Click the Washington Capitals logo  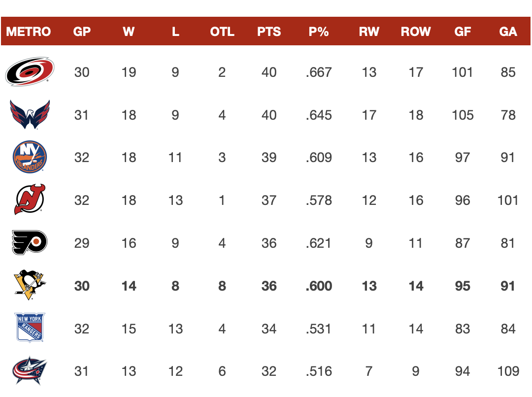point(30,115)
